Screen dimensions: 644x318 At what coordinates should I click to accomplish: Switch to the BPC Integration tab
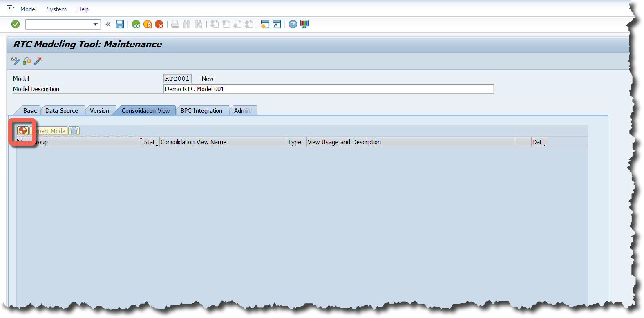tap(201, 111)
